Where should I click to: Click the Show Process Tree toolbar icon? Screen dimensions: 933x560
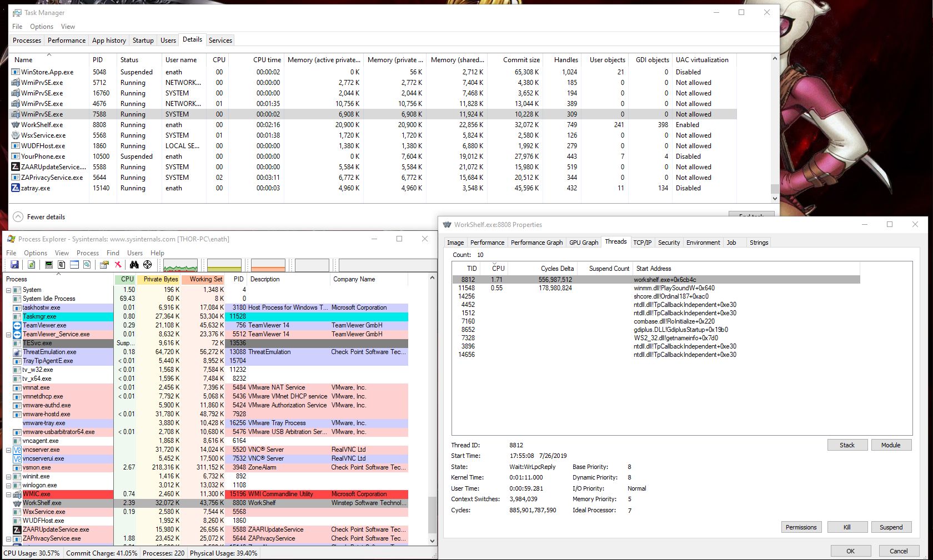coord(62,265)
